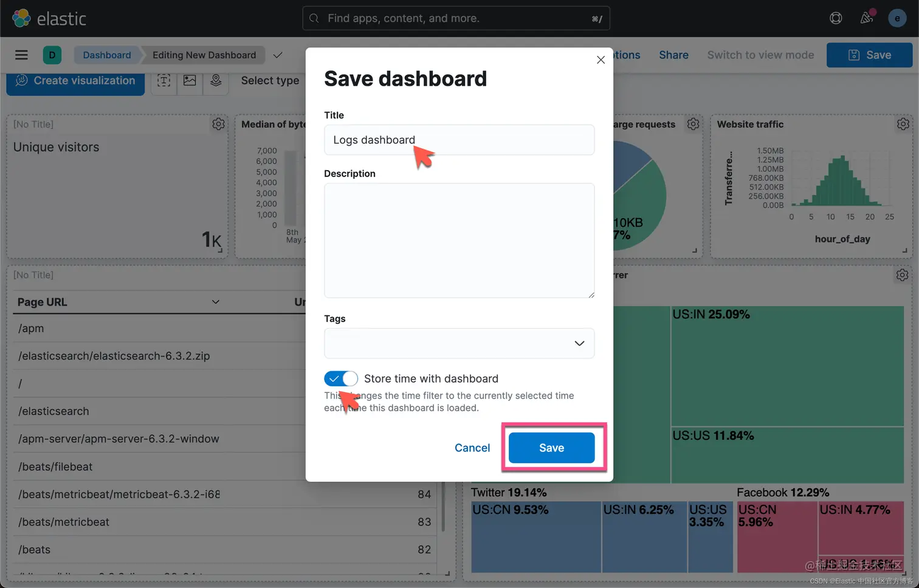Viewport: 919px width, 588px height.
Task: Grab resize handle of Unique visitors panel
Action: pos(220,250)
